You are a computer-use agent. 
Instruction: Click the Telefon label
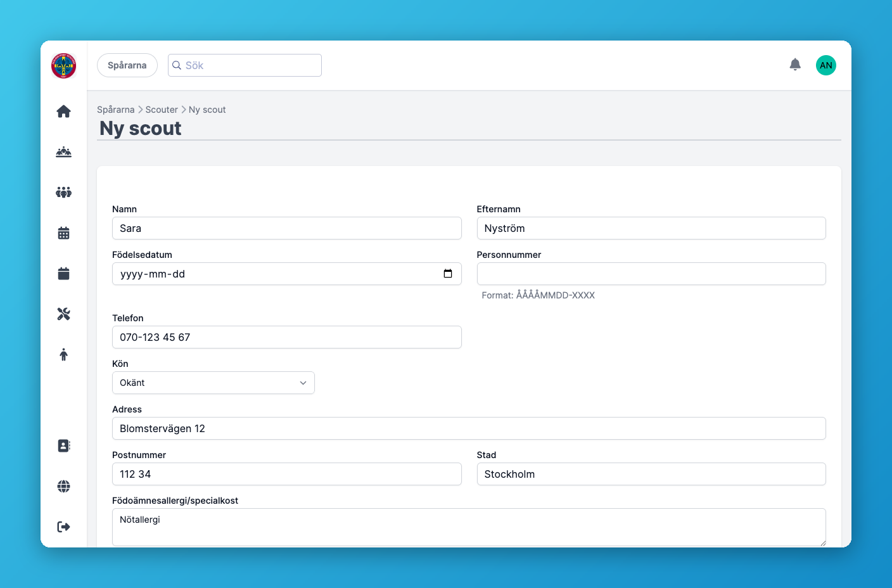(128, 318)
